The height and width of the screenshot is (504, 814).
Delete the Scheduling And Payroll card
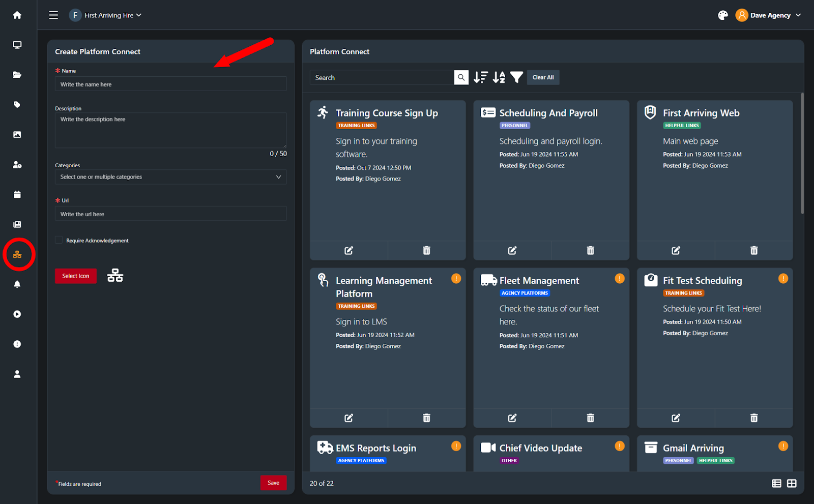[590, 250]
